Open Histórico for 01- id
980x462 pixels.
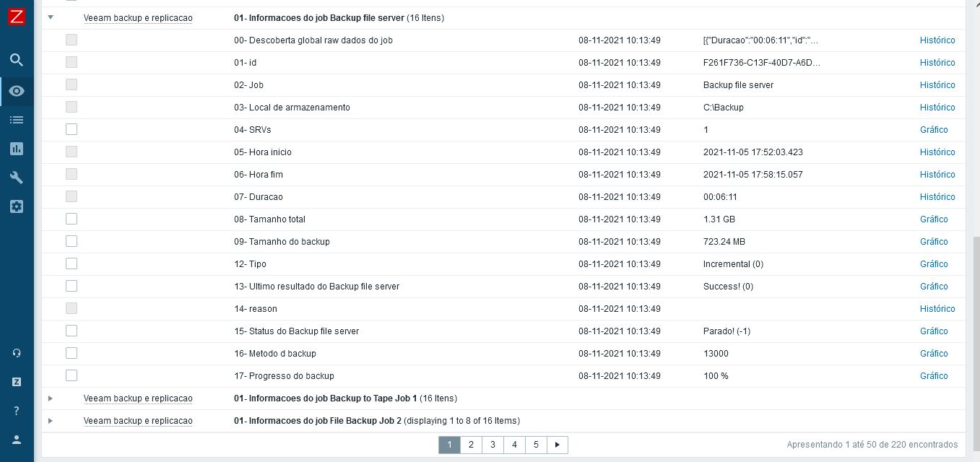coord(937,63)
